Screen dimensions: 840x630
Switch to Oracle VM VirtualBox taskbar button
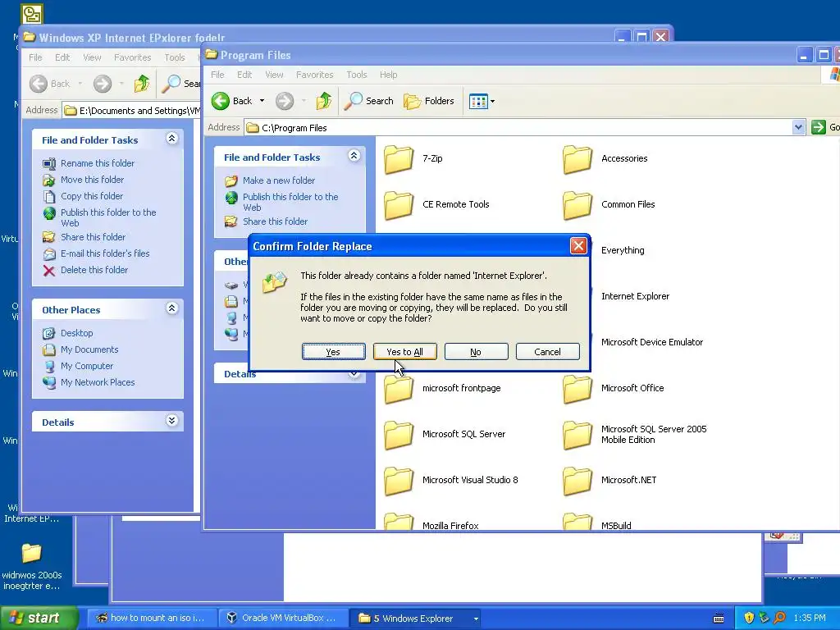283,619
